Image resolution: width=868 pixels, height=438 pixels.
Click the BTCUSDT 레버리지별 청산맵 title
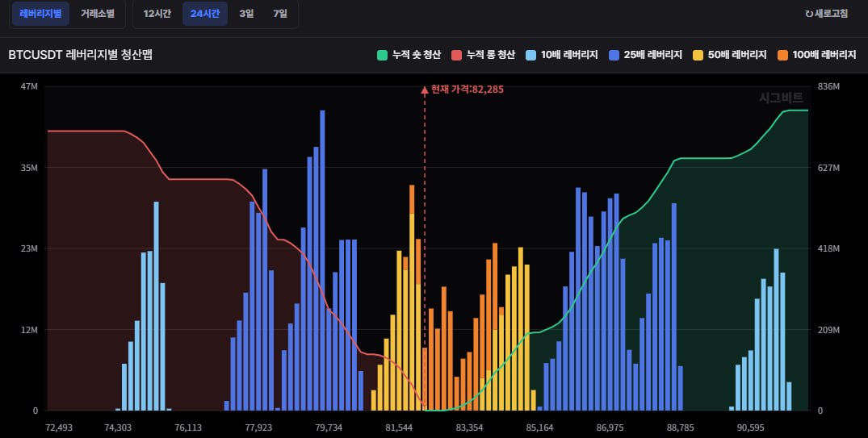[80, 54]
